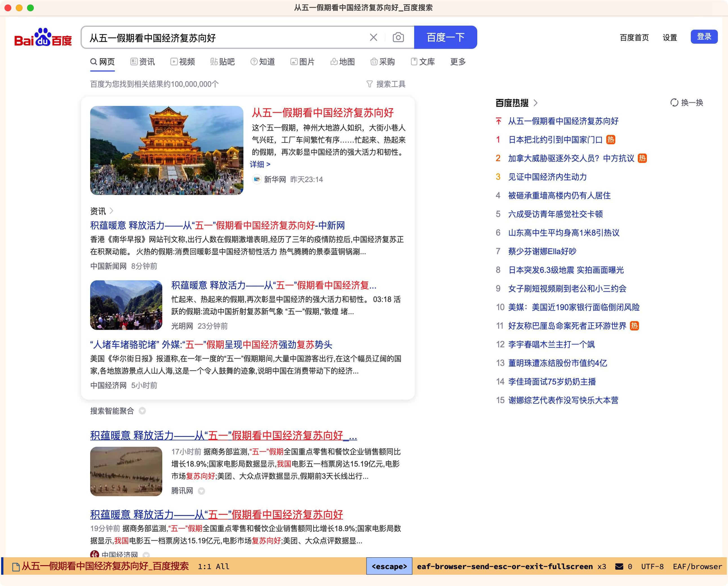Screen dimensions: 728x586
Task: Open dropdown next to 腾讯网
Action: pos(201,491)
